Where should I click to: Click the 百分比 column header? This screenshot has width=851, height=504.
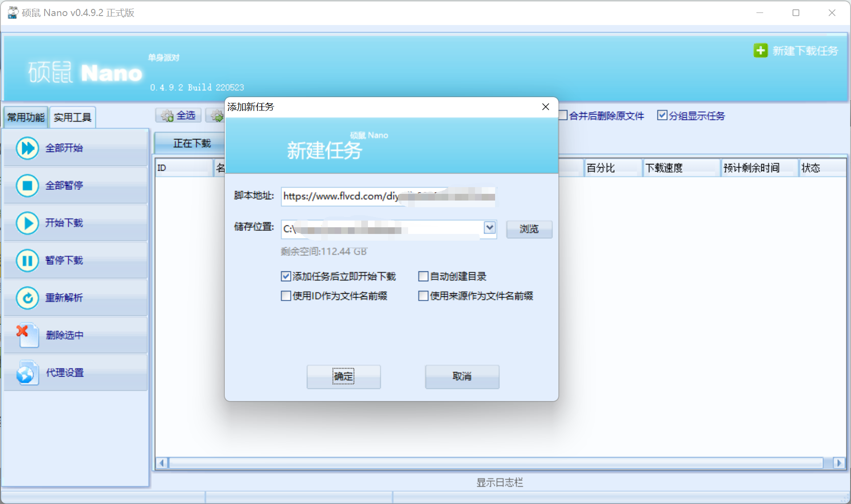pyautogui.click(x=613, y=168)
